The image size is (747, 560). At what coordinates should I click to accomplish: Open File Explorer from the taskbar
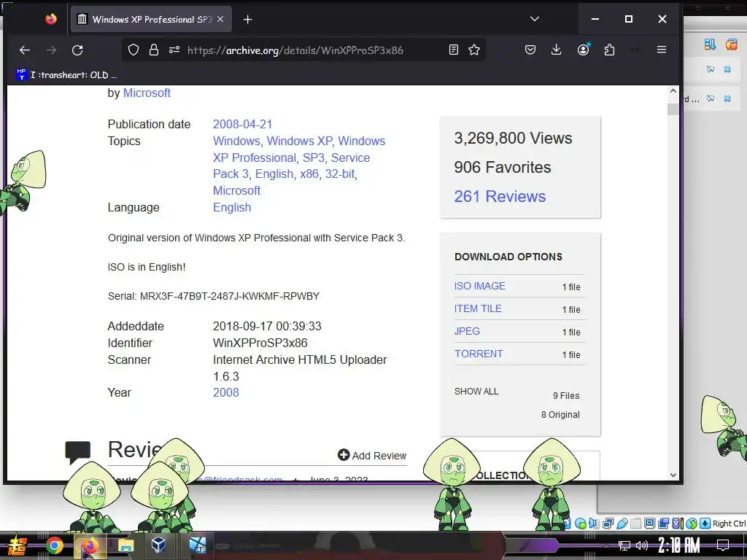pos(125,545)
